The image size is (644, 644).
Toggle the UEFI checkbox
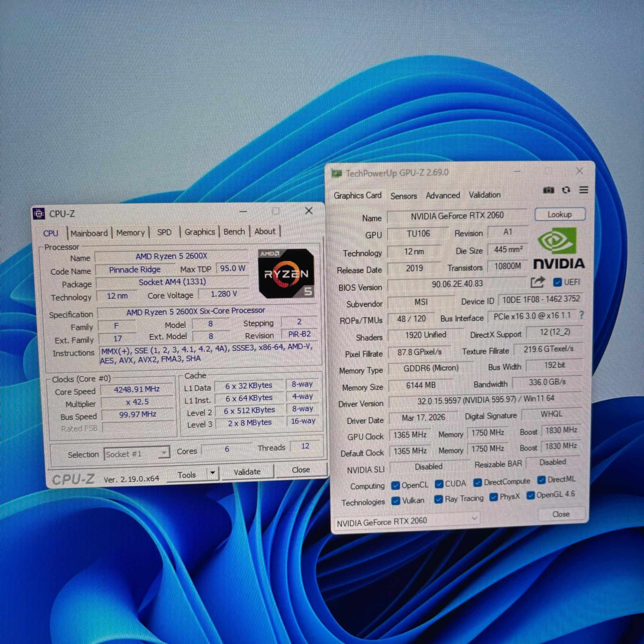click(557, 282)
